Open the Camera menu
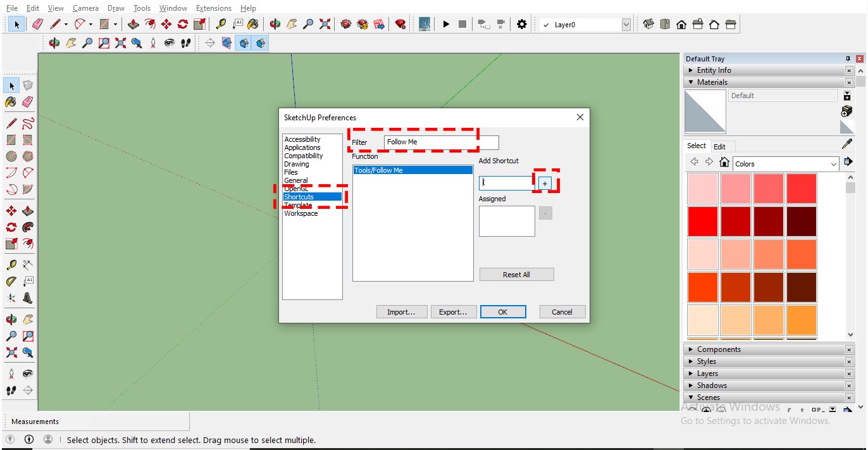 pyautogui.click(x=85, y=8)
